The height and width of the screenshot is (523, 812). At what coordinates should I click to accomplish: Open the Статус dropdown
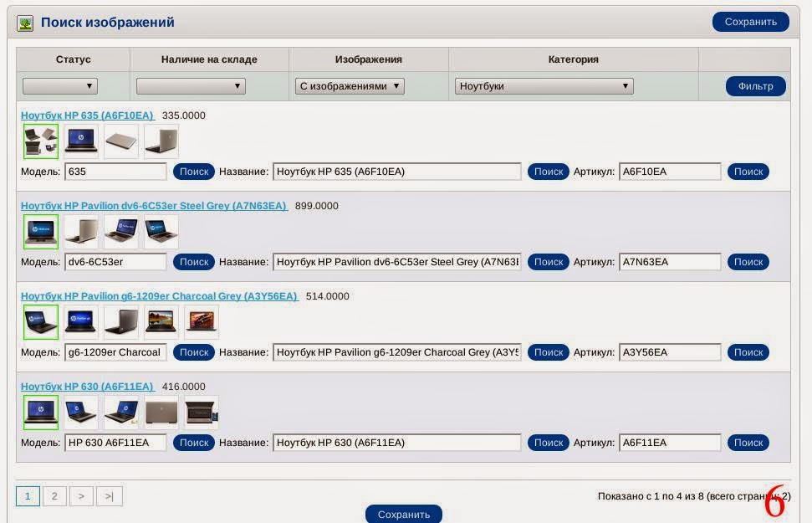[x=60, y=86]
